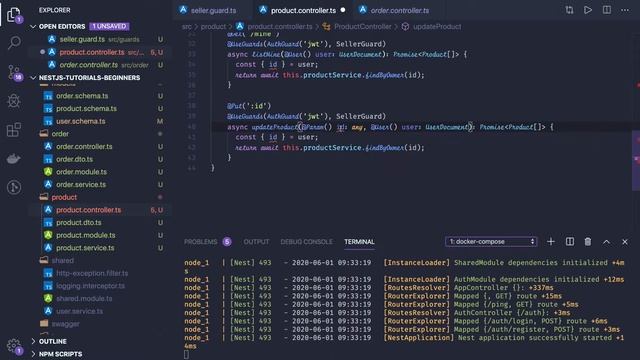Open Source Control view with badge
Screen dimensions: 640x360
[x=14, y=72]
